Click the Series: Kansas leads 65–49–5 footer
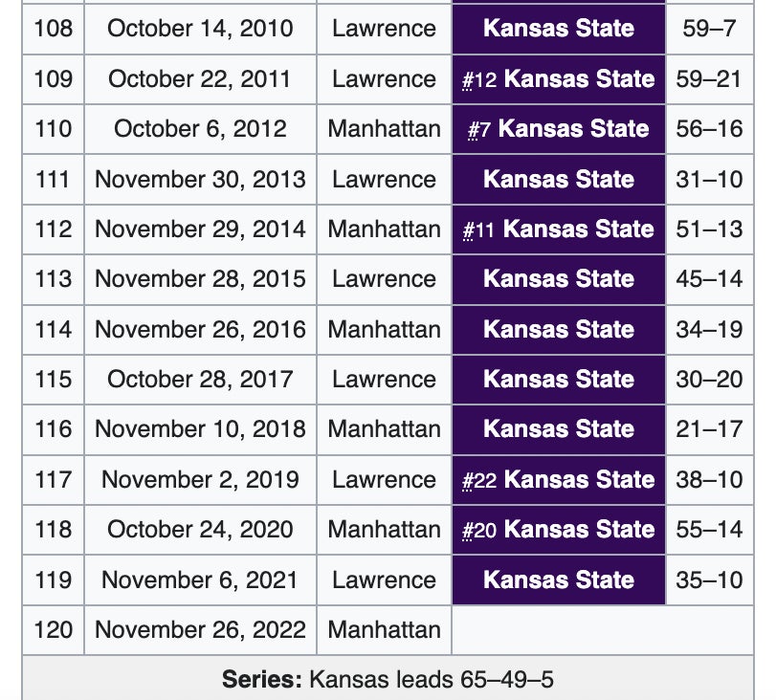The image size is (776, 700). coord(388,680)
